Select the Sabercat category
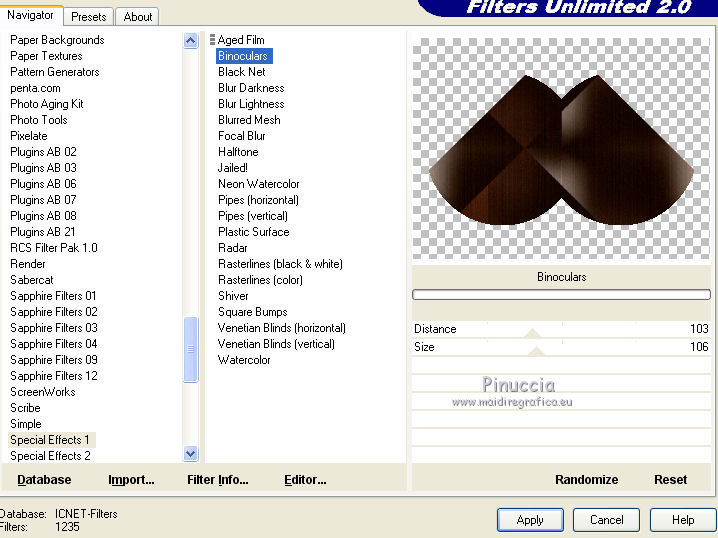The width and height of the screenshot is (718, 538). [32, 280]
